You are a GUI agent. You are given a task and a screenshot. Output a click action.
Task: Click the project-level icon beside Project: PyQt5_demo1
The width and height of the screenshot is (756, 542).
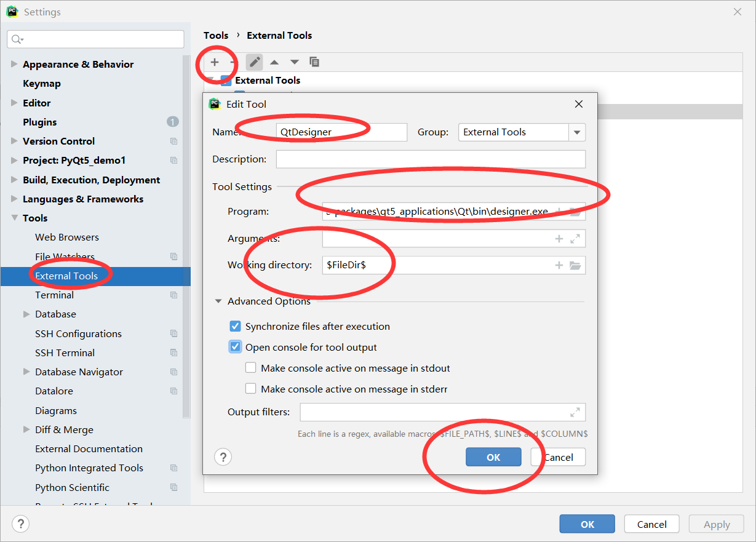(174, 161)
